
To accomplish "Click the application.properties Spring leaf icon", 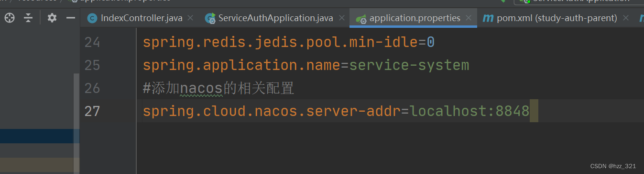I will 361,19.
